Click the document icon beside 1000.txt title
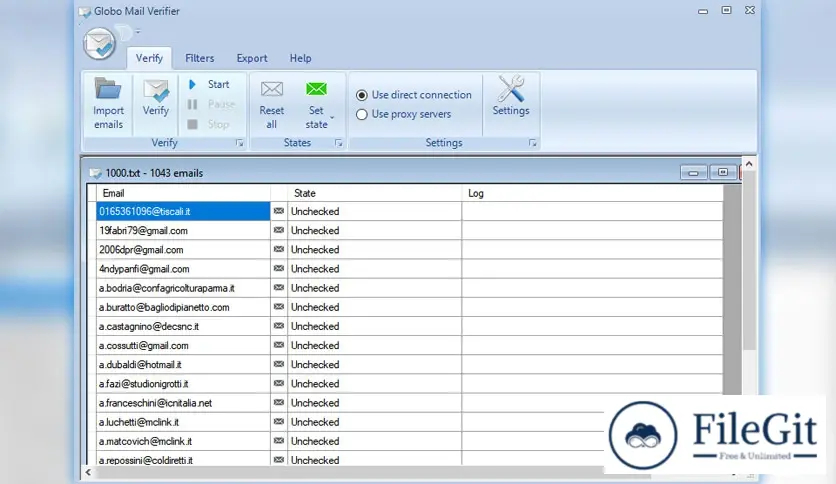This screenshot has width=836, height=484. (x=95, y=173)
